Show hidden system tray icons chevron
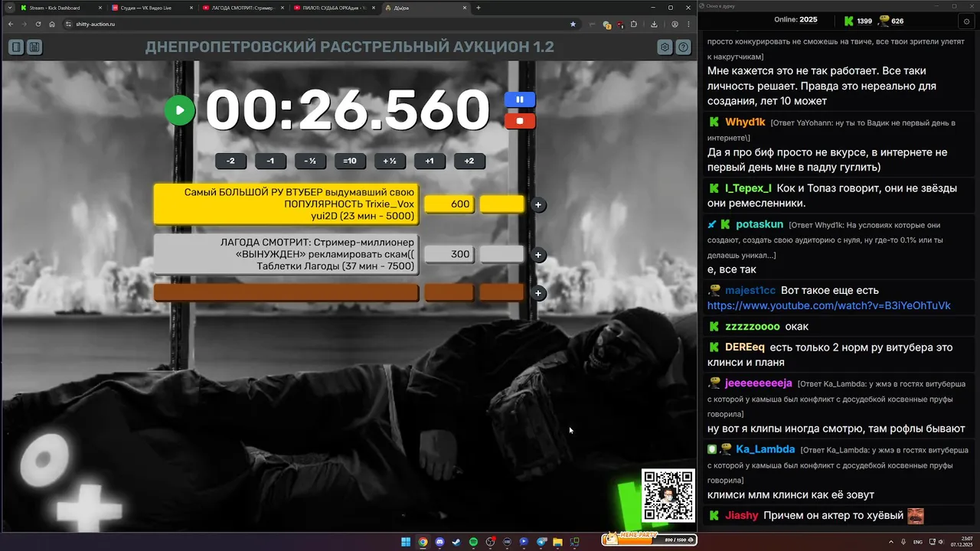This screenshot has width=980, height=551. pyautogui.click(x=890, y=542)
